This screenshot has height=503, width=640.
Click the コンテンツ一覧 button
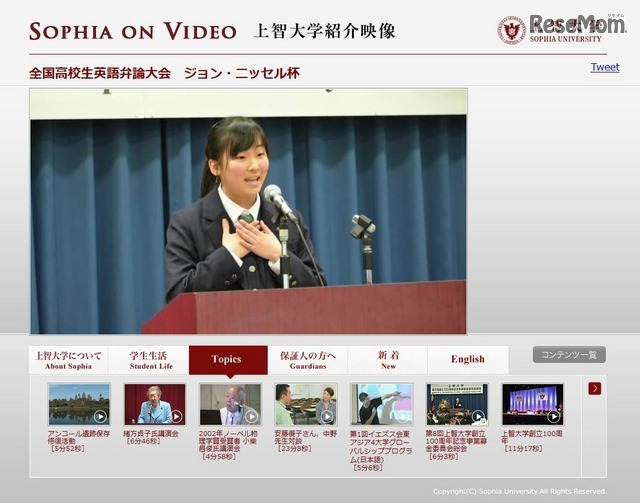(x=569, y=355)
